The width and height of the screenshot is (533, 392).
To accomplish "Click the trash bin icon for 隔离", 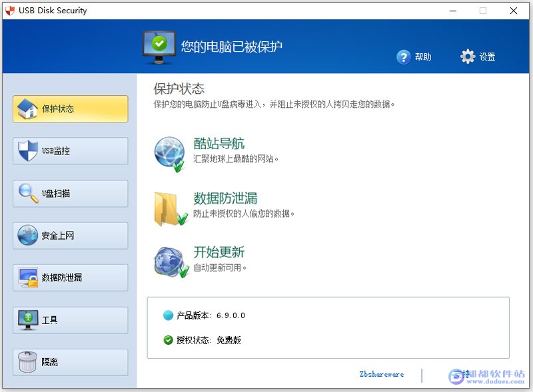I will pos(27,362).
